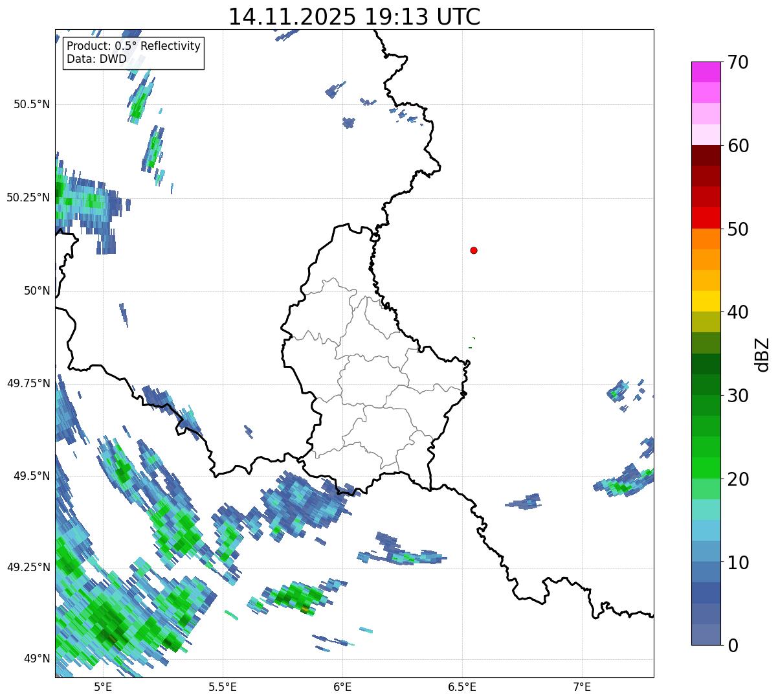Click the 50°N latitude label
This screenshot has height=700, width=778.
(x=37, y=291)
